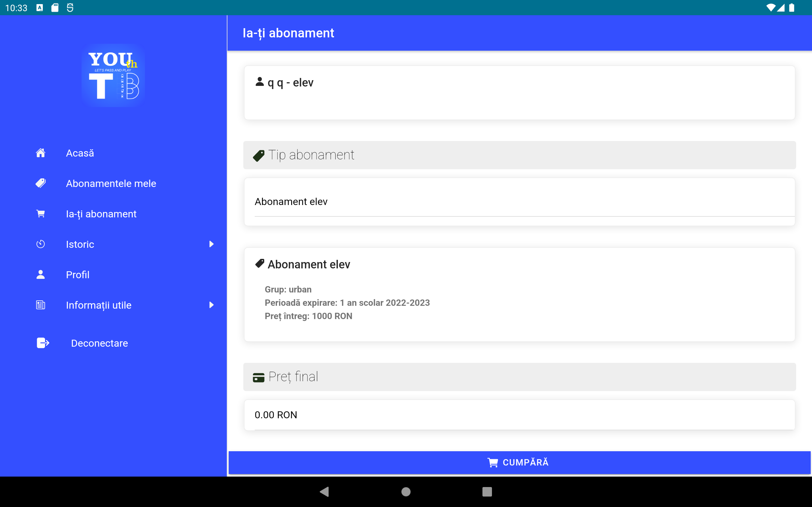This screenshot has width=812, height=507.
Task: Select Profil from the sidebar menu
Action: point(77,275)
